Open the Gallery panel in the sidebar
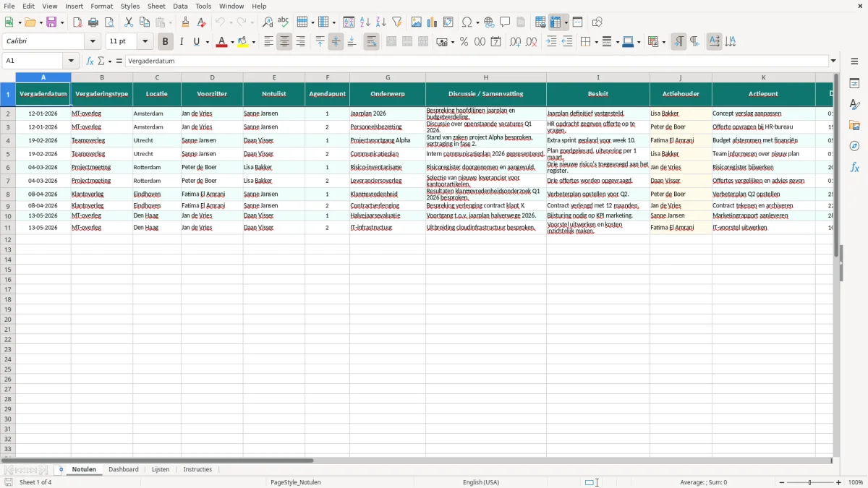The width and height of the screenshot is (868, 488). tap(854, 126)
